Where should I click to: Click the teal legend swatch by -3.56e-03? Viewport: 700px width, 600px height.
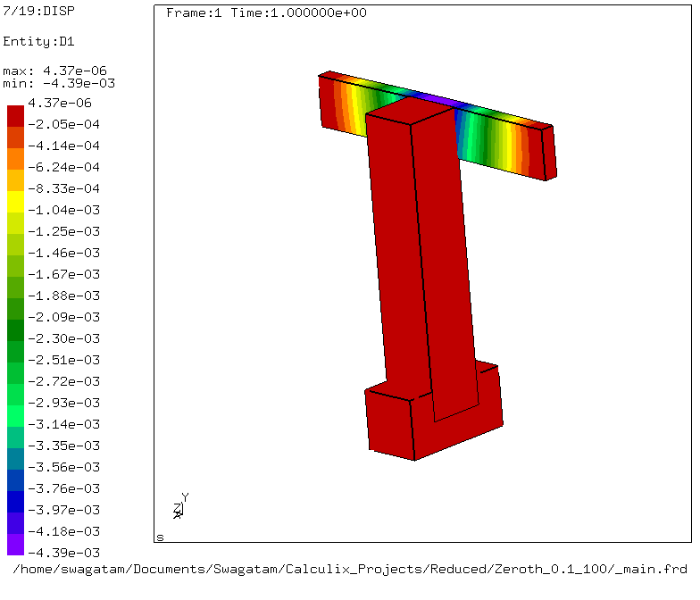pyautogui.click(x=16, y=459)
